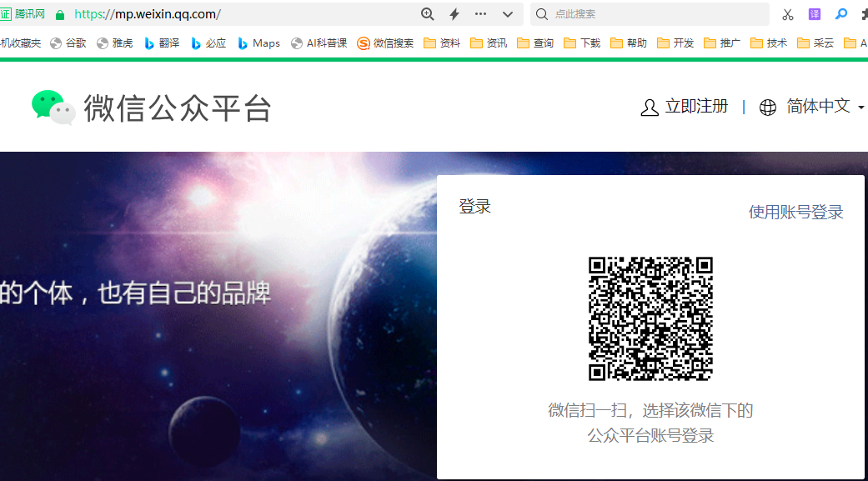The height and width of the screenshot is (481, 868).
Task: Open the 资讯 bookmark folder
Action: pos(489,43)
